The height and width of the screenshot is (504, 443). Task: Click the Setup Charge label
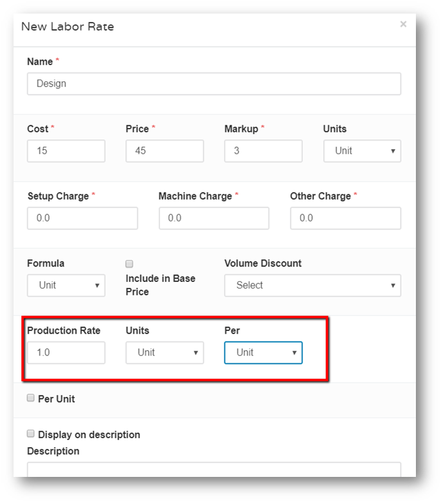(x=58, y=196)
